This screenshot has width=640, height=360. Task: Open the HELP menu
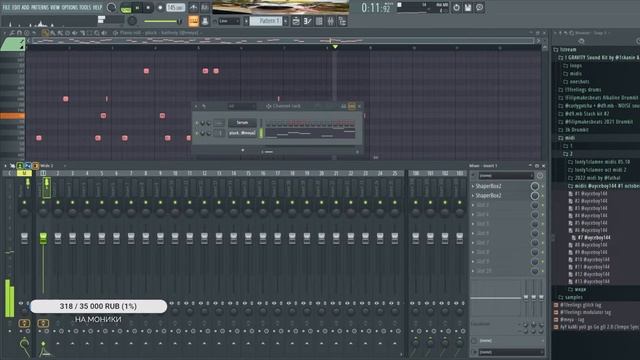[x=98, y=7]
